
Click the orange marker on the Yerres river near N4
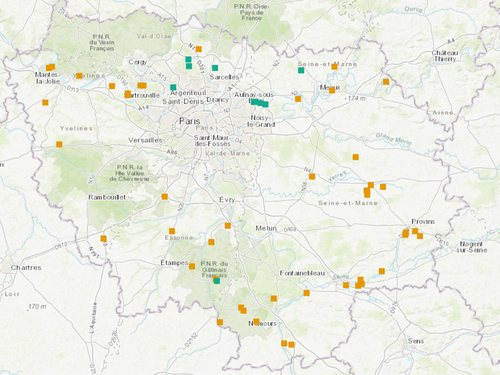[312, 176]
